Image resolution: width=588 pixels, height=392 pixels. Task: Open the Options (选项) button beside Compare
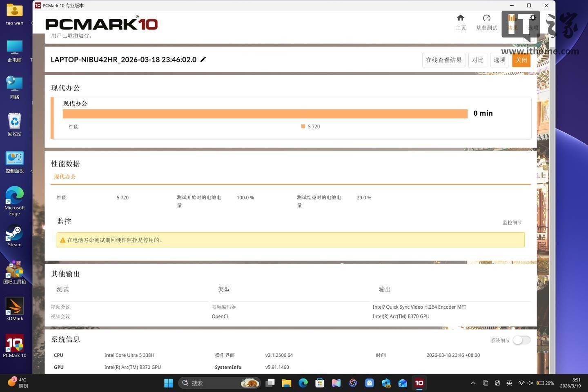499,60
